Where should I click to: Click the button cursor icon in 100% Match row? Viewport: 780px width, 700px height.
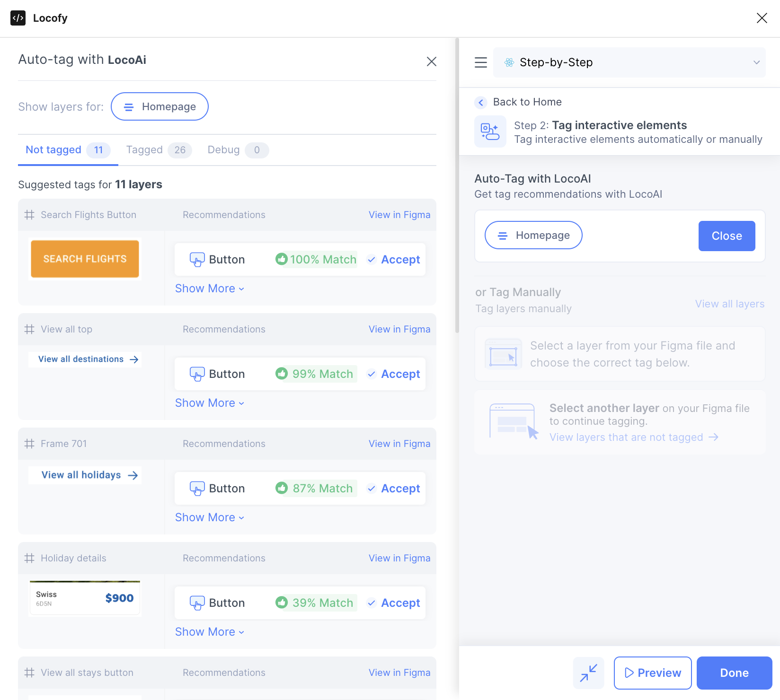coord(197,259)
